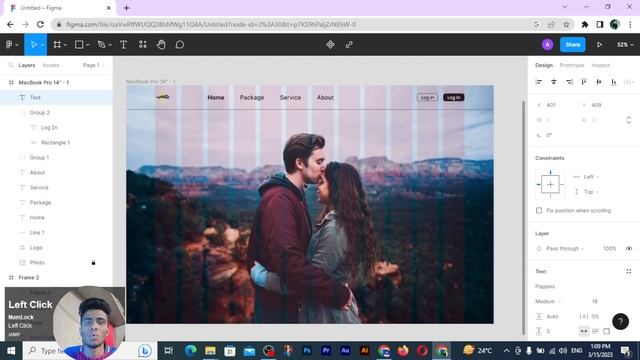Select the Rectangle 1 layer
This screenshot has width=640, height=360.
[56, 142]
